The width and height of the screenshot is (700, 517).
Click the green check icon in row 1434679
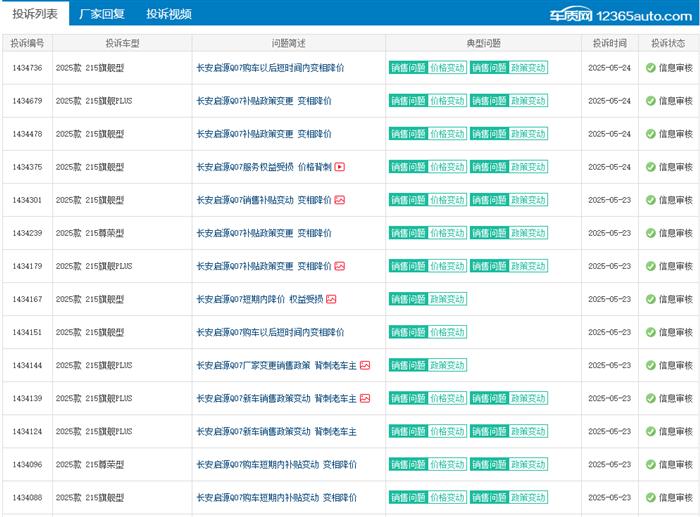tap(651, 101)
